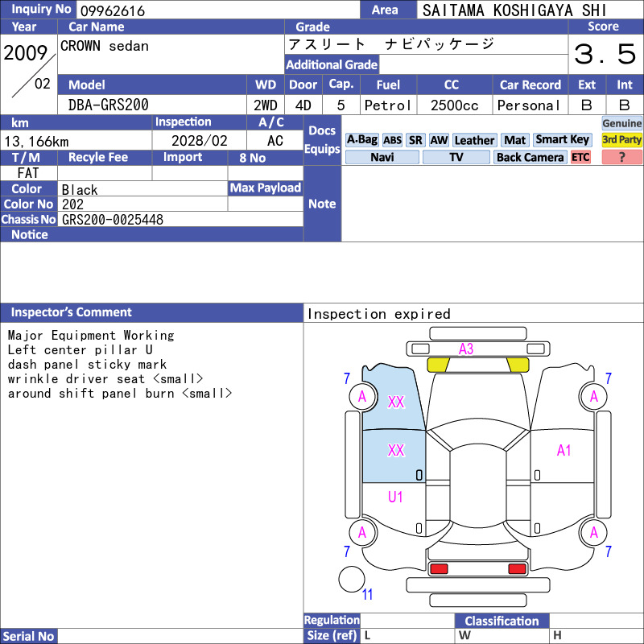Viewport: 644px width, 644px height.
Task: Click the yellow 3rd Party legend label
Action: click(x=621, y=139)
